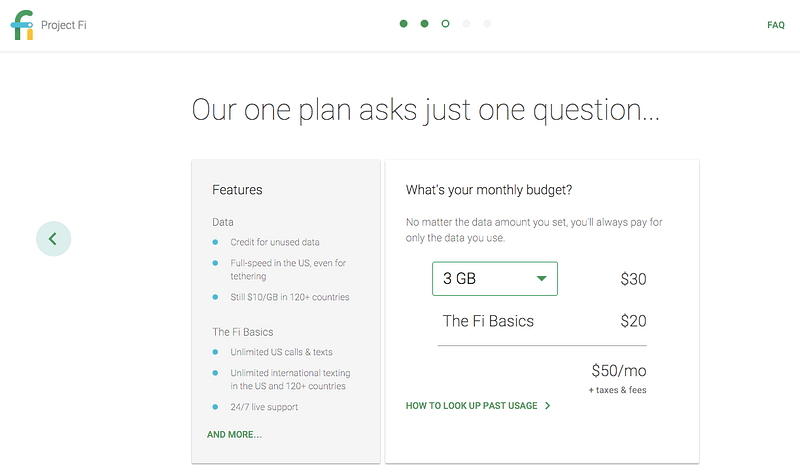Select the first progress step dot
Image resolution: width=800 pixels, height=475 pixels.
404,23
